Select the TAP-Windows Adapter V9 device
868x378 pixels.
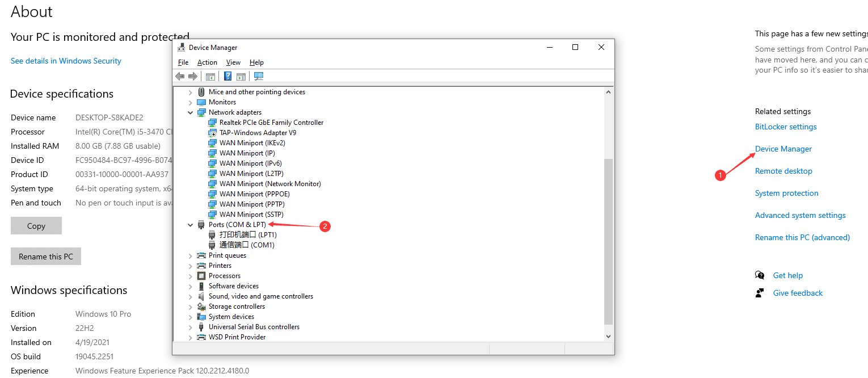[x=258, y=133]
